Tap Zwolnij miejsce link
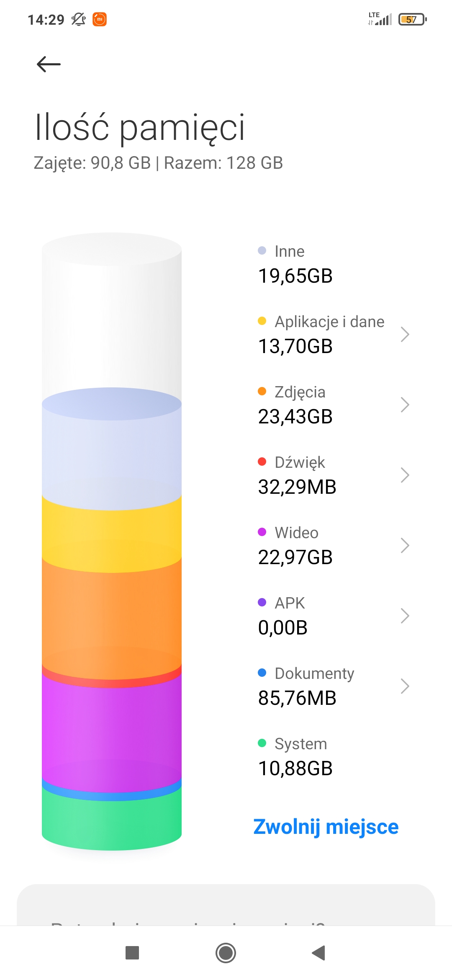This screenshot has width=452, height=980. point(326,827)
